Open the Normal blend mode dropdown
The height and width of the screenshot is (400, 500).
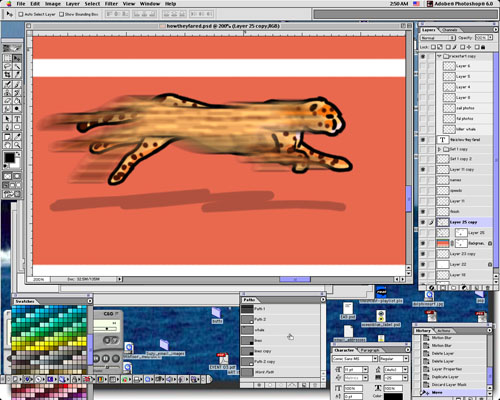click(x=438, y=38)
